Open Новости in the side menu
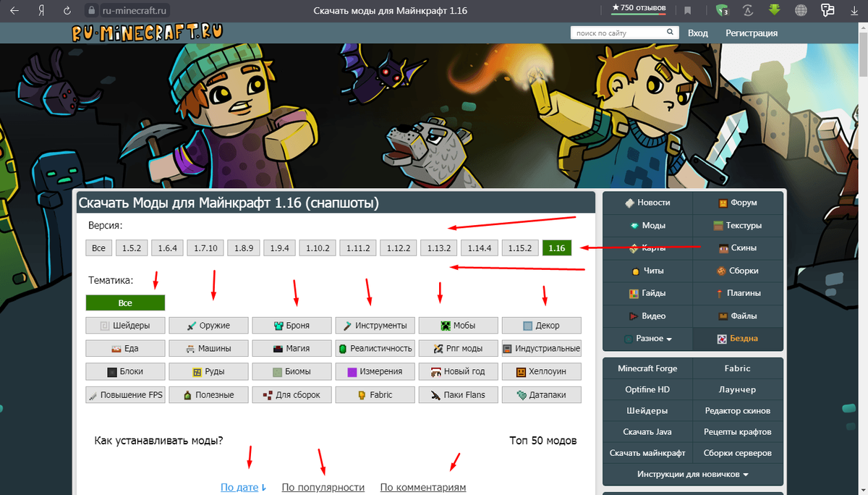 click(647, 203)
